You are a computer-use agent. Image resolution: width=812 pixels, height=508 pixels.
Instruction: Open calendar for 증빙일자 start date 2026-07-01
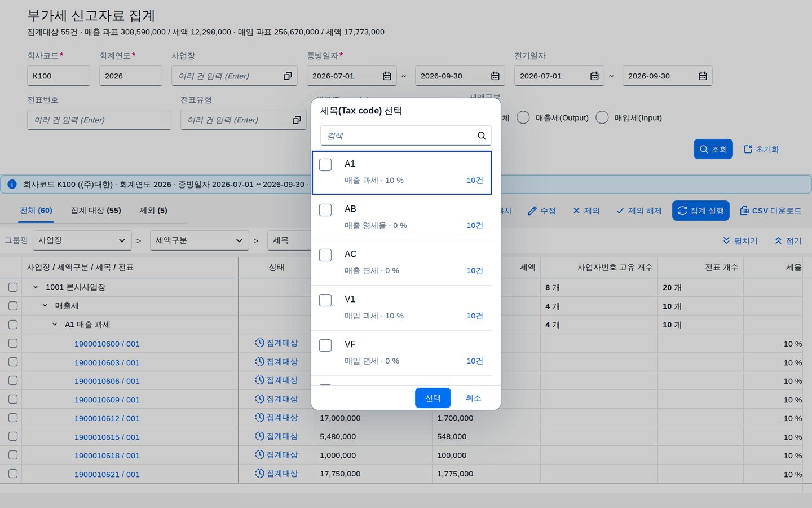coord(387,76)
